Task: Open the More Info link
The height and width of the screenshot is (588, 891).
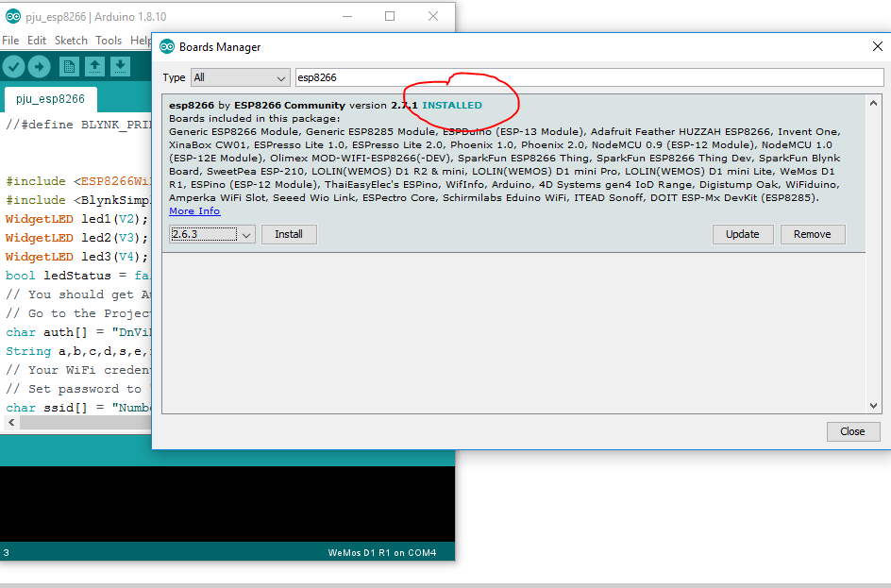Action: (193, 210)
